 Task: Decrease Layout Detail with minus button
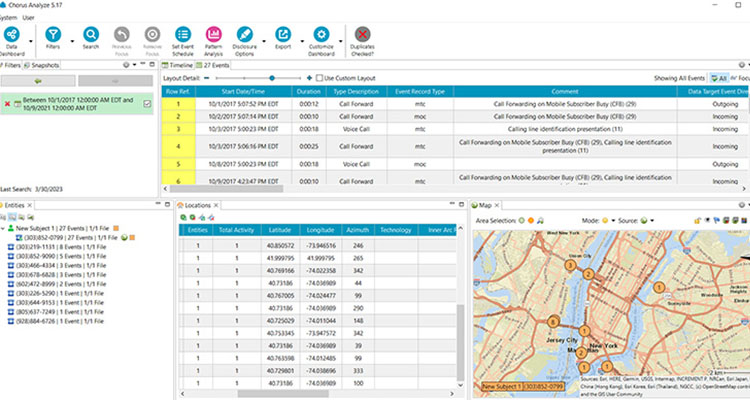pos(207,78)
